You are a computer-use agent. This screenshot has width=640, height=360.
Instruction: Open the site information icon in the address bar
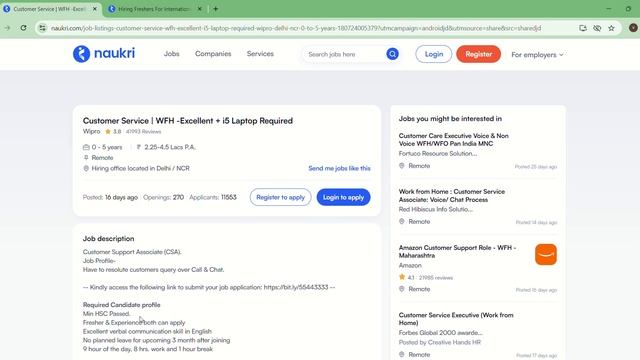[x=42, y=28]
